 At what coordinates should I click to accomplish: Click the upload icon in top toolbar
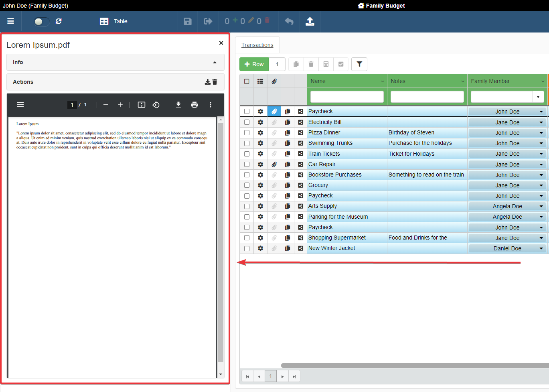pyautogui.click(x=310, y=21)
